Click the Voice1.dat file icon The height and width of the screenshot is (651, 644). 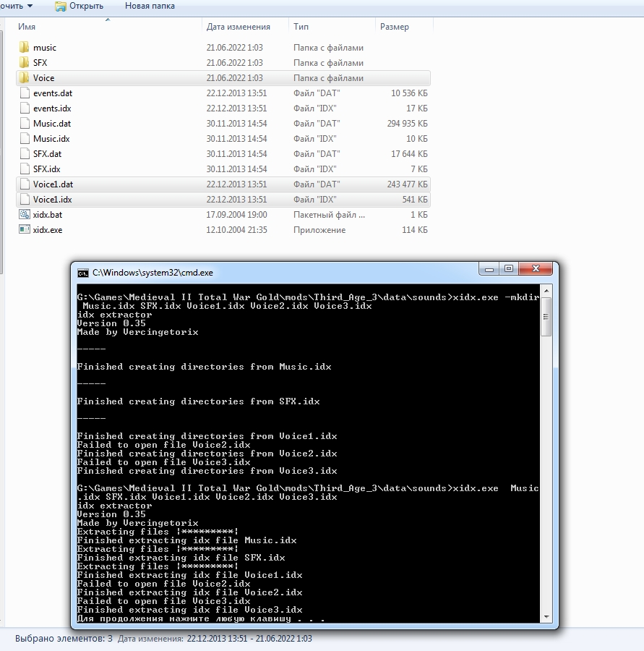point(25,184)
